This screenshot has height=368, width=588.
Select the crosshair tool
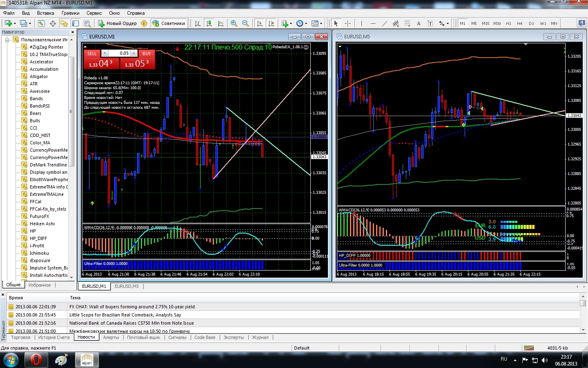pyautogui.click(x=347, y=23)
